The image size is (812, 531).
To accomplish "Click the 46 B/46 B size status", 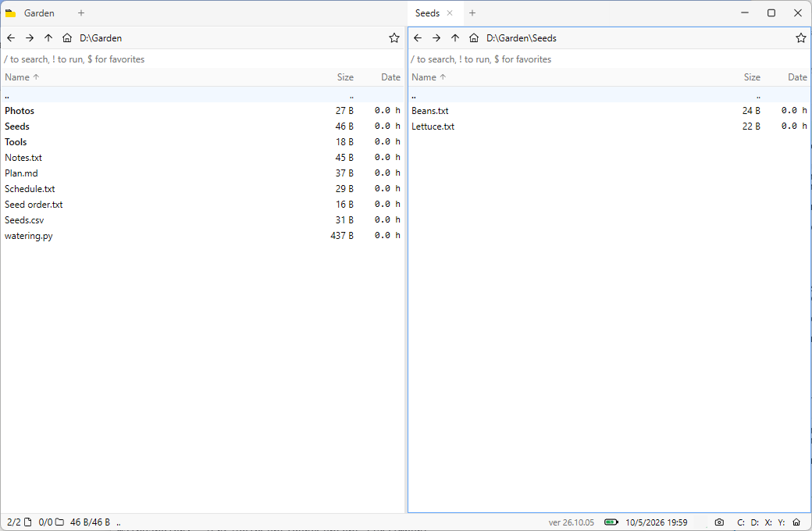I will [90, 522].
